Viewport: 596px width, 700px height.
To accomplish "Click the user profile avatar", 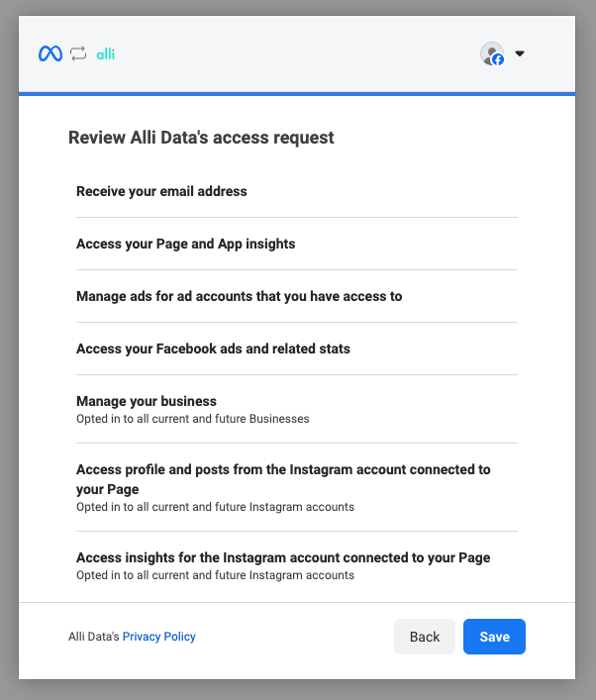I will pyautogui.click(x=491, y=53).
